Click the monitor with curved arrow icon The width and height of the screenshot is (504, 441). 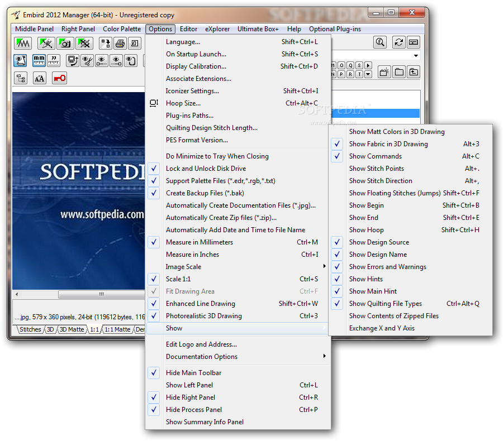pyautogui.click(x=73, y=60)
